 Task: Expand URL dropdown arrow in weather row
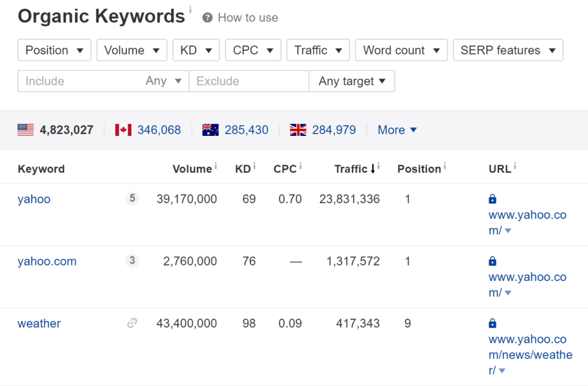pyautogui.click(x=502, y=371)
